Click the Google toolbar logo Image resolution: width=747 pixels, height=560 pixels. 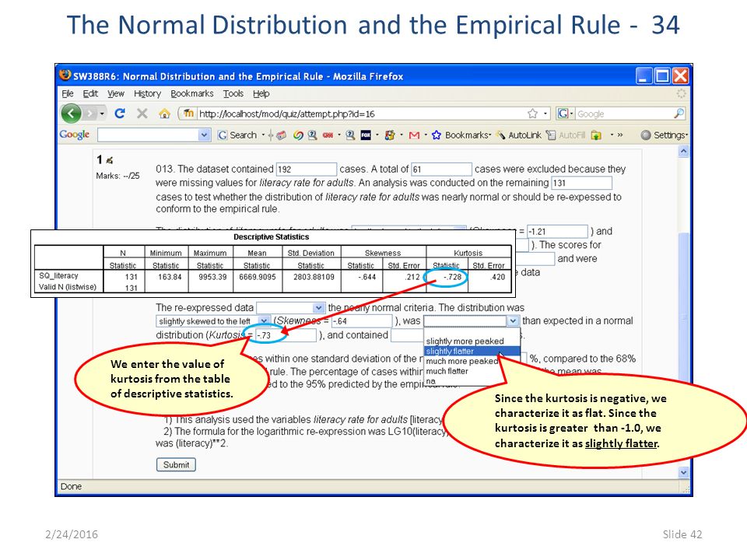pos(75,135)
